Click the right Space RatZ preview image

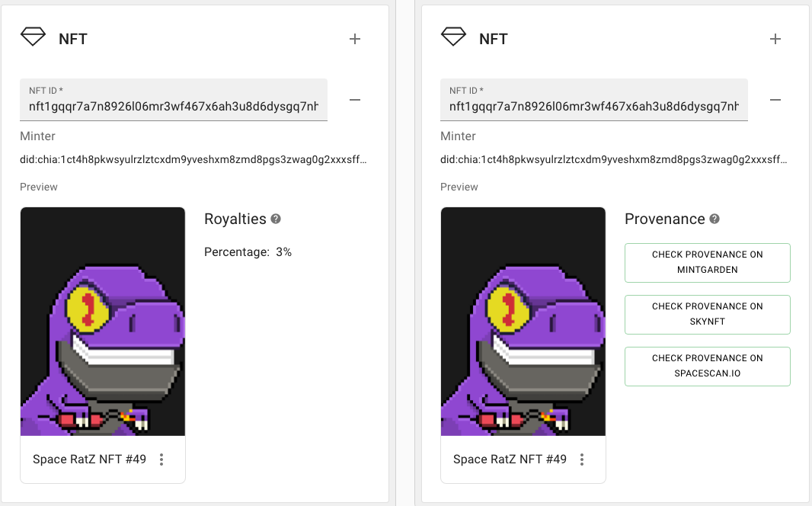pos(523,320)
